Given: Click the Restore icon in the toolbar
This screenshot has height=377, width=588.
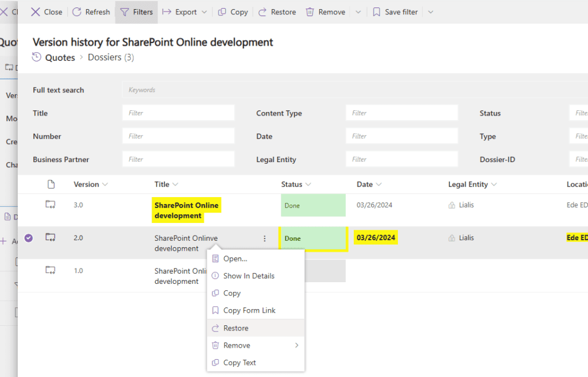Looking at the screenshot, I should (262, 11).
